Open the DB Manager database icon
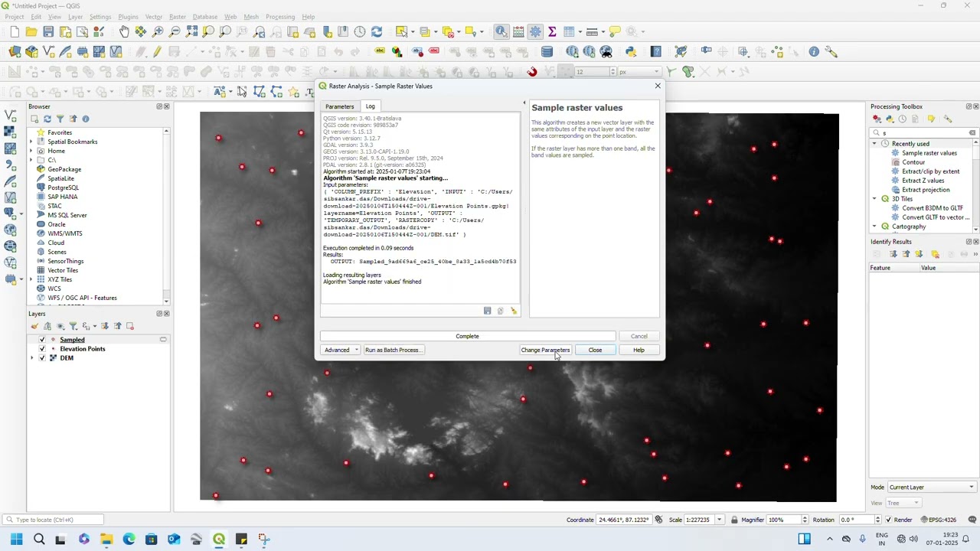980x551 pixels. coord(547,51)
